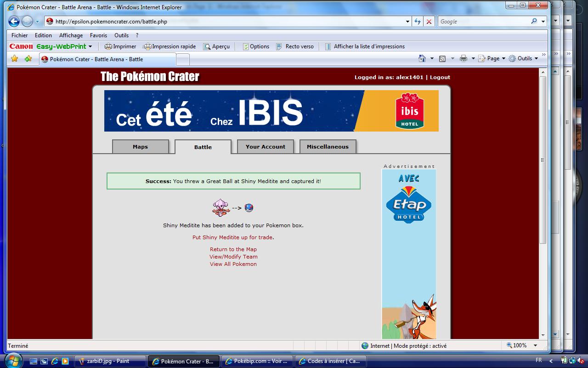Click the Google search magnifier icon
The height and width of the screenshot is (368, 588).
(534, 21)
